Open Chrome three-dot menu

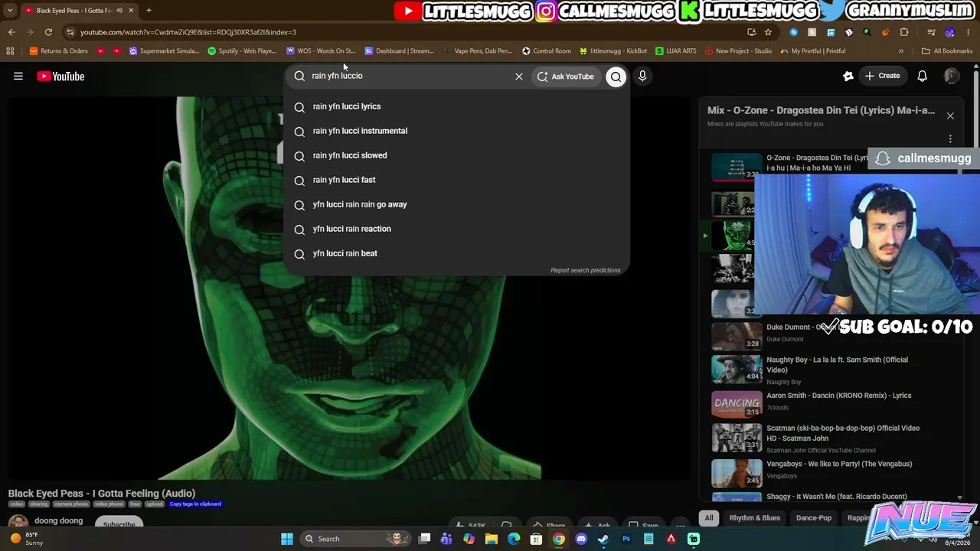click(969, 32)
